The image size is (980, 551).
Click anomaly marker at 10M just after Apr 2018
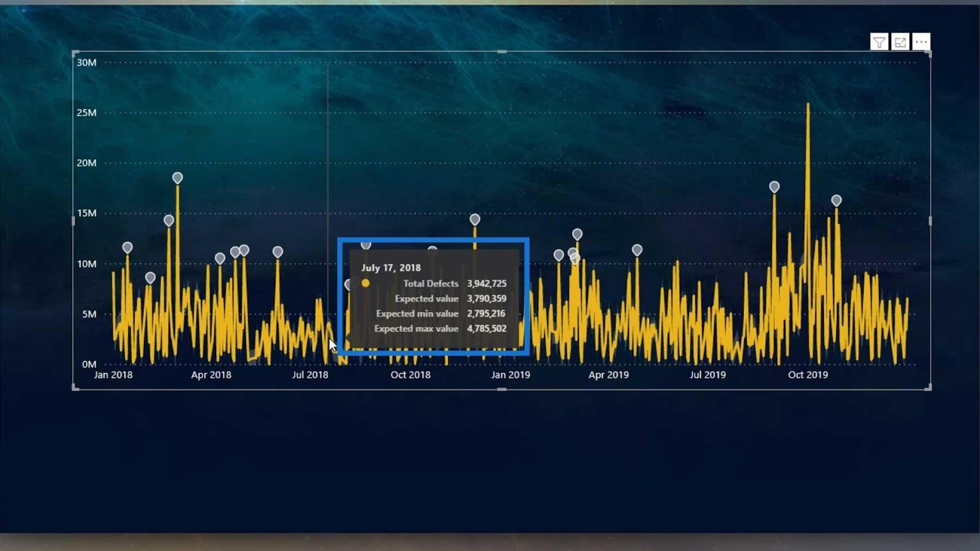(x=220, y=259)
